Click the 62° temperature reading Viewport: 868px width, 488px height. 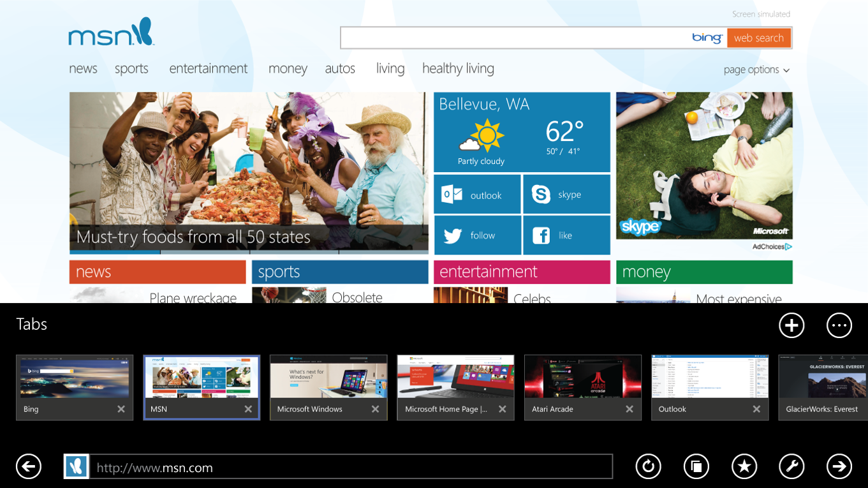coord(564,131)
